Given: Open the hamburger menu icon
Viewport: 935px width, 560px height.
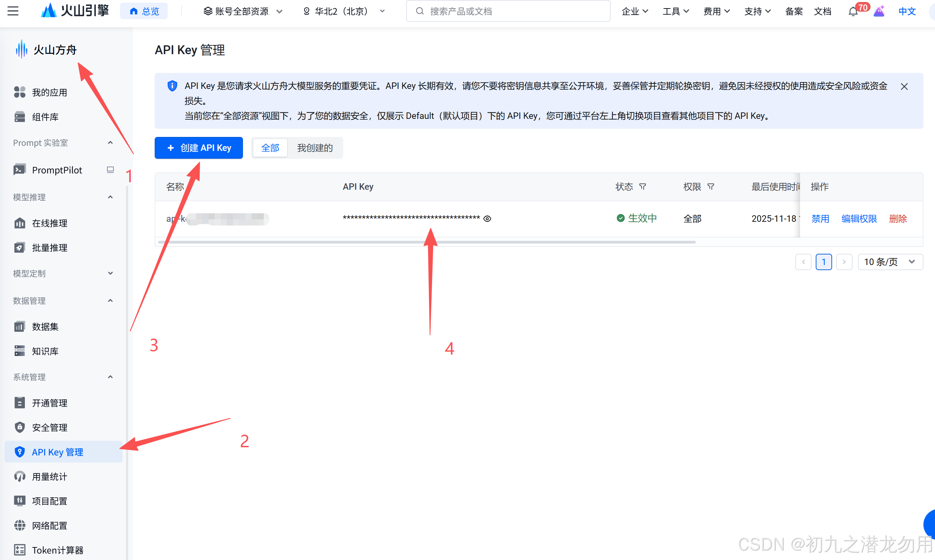Looking at the screenshot, I should (x=13, y=11).
